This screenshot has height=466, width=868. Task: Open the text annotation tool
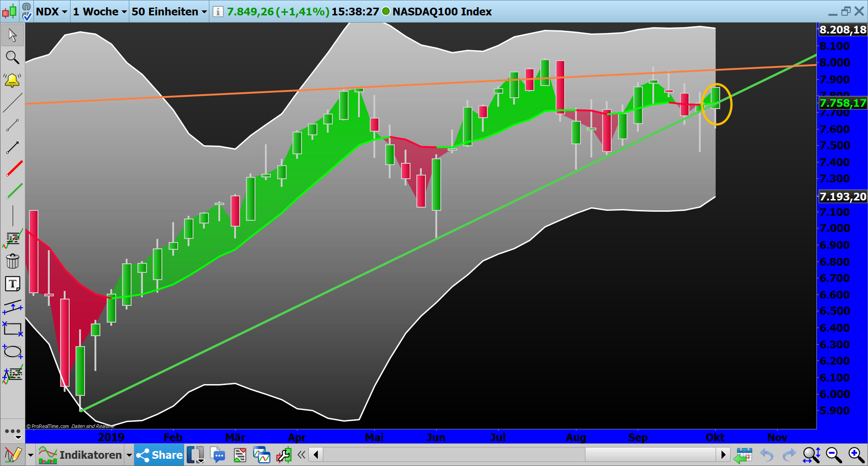[12, 284]
